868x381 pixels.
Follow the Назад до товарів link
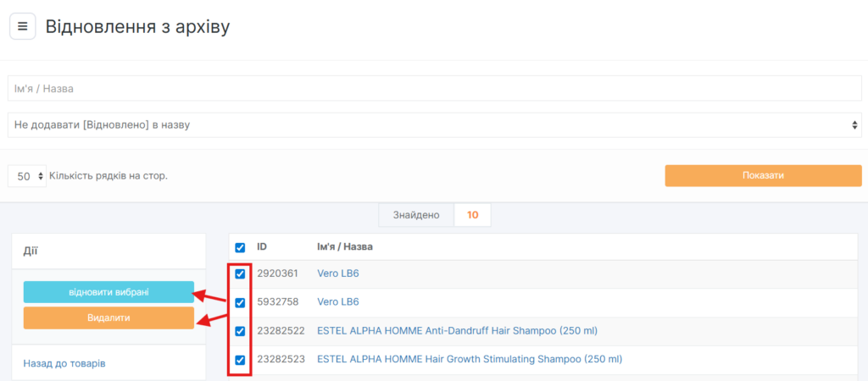(x=64, y=363)
